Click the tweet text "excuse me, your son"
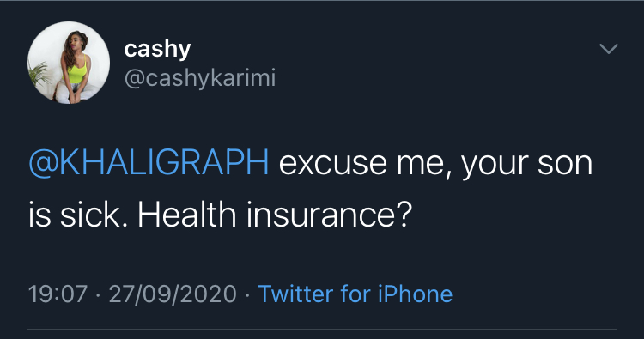 (435, 163)
